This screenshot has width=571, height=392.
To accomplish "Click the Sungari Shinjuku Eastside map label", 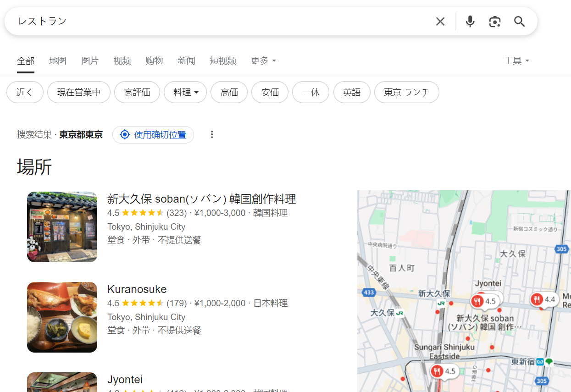I will 444,352.
